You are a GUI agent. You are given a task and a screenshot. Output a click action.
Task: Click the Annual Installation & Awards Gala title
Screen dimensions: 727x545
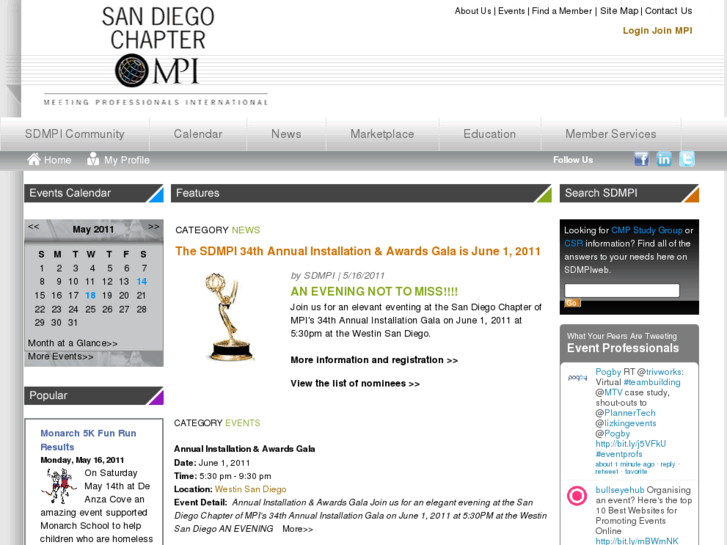click(244, 449)
